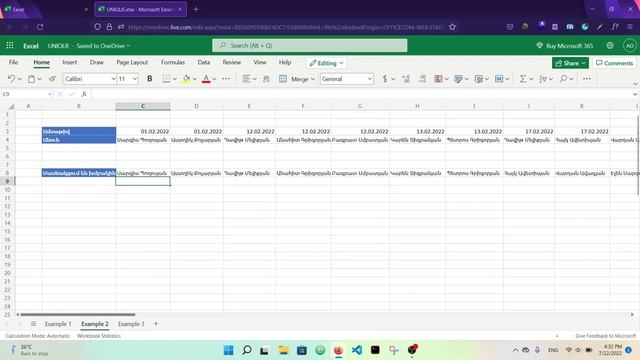Click Buy Microsoft 365
Viewport: 640px width, 360px height.
click(x=564, y=45)
